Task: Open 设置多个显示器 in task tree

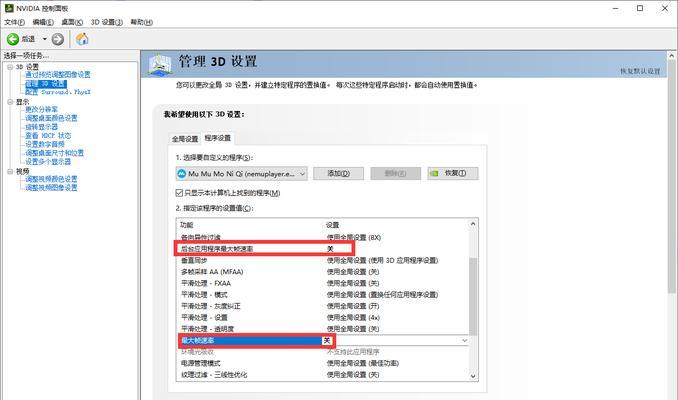Action: pyautogui.click(x=48, y=161)
